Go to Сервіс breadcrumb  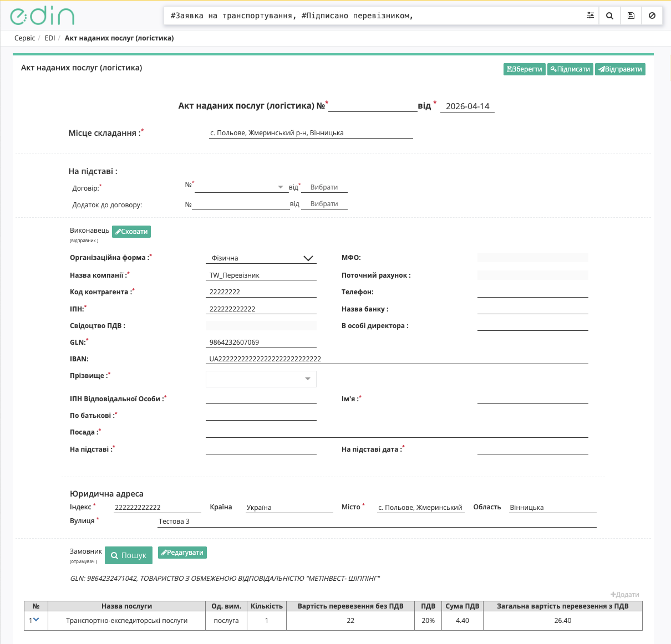point(25,38)
